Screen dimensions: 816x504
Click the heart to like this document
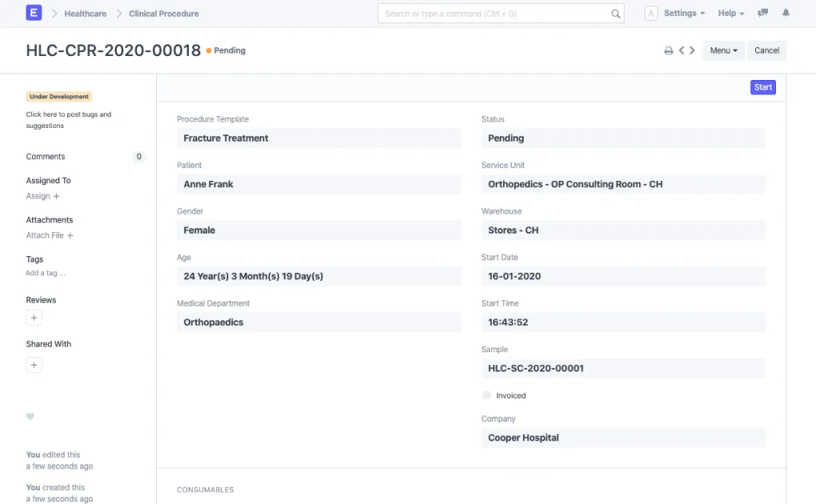[x=30, y=416]
